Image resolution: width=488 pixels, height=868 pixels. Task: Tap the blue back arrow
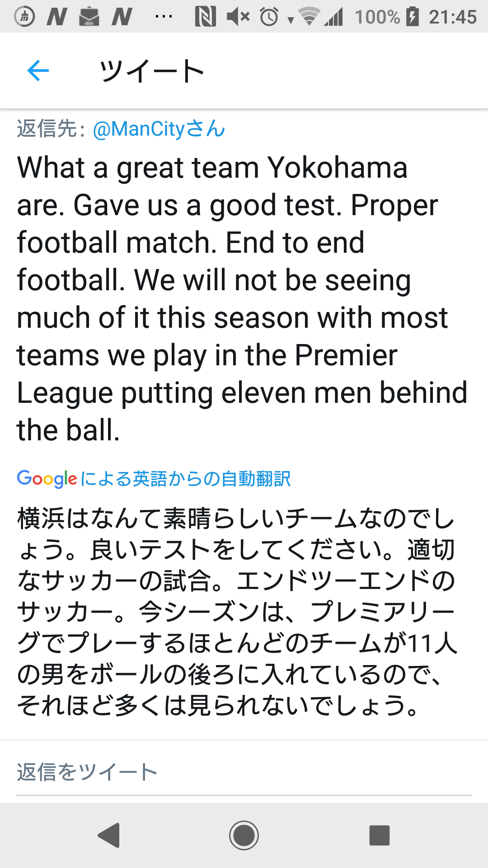[38, 71]
